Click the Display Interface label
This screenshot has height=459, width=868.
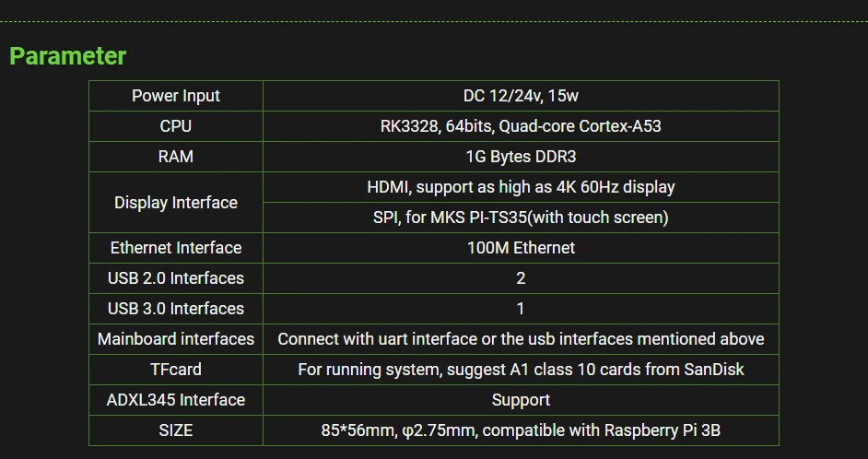coord(176,203)
